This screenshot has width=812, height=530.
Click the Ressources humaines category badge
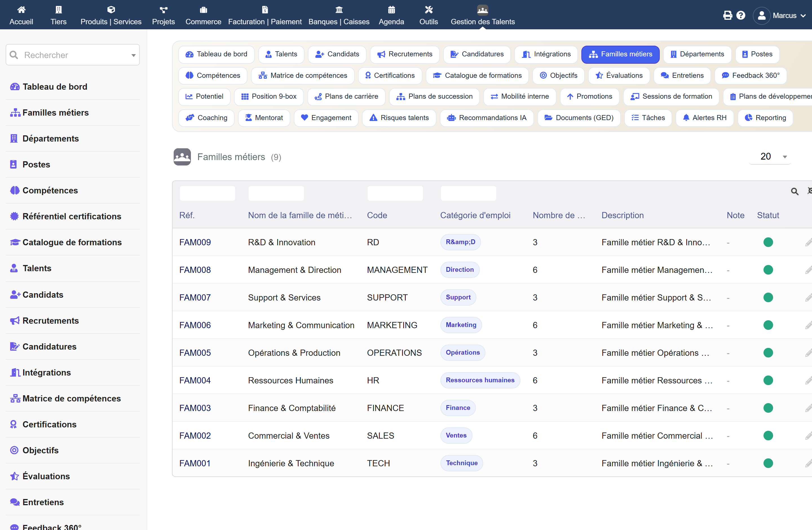pyautogui.click(x=480, y=380)
